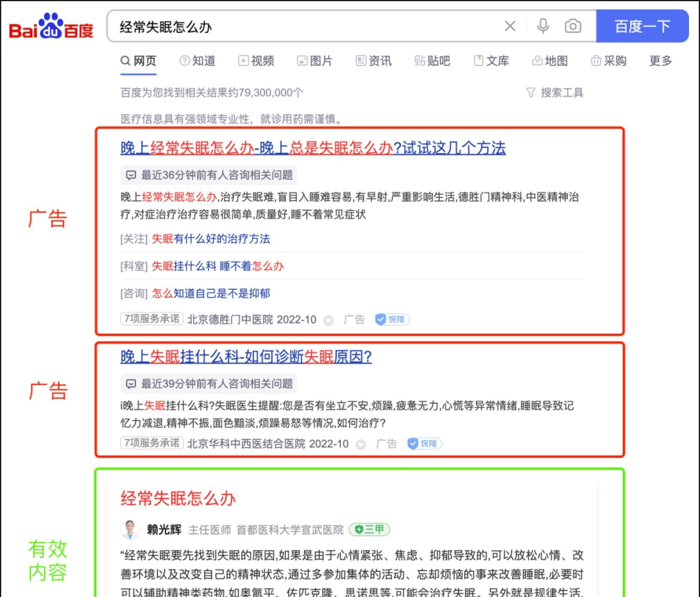Click the Baidu logo
Screen dimensions: 700x597
tap(51, 27)
